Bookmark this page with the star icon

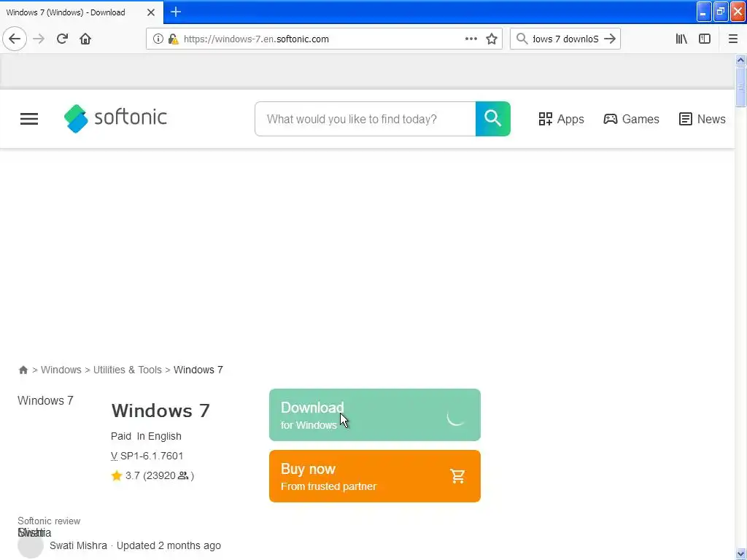point(492,39)
